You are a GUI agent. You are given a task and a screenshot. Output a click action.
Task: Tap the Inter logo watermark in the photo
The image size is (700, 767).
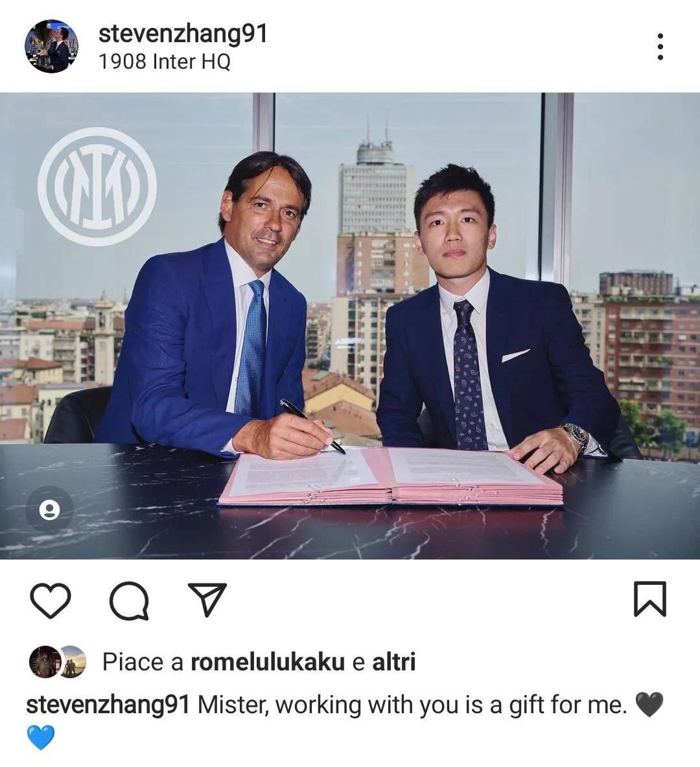(97, 186)
